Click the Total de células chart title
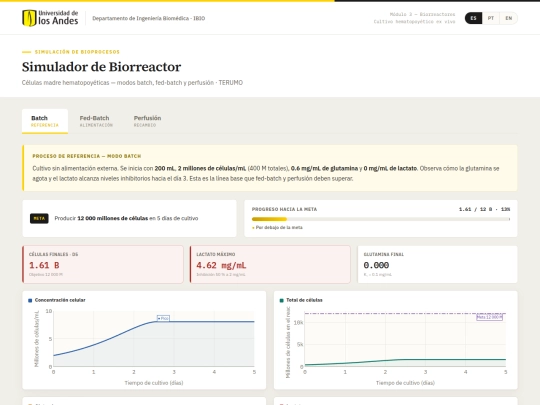The image size is (540, 405). point(304,300)
